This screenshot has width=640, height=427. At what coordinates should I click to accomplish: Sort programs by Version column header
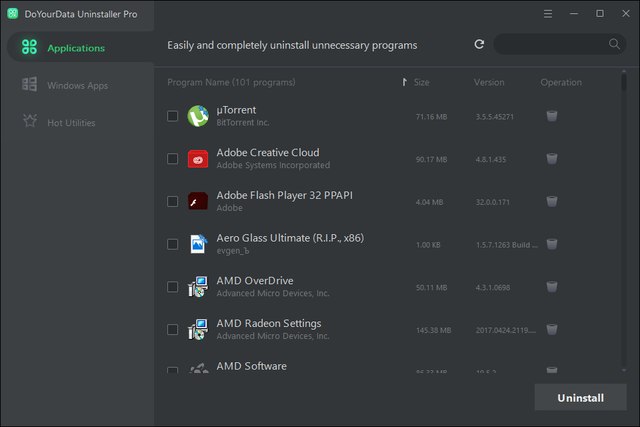coord(489,82)
